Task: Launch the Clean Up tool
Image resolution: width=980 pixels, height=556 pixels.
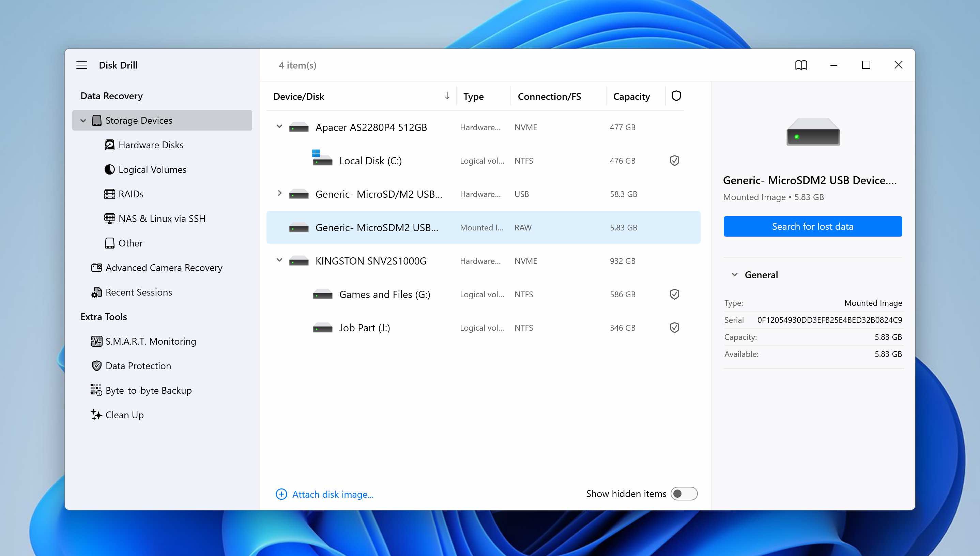Action: point(124,415)
